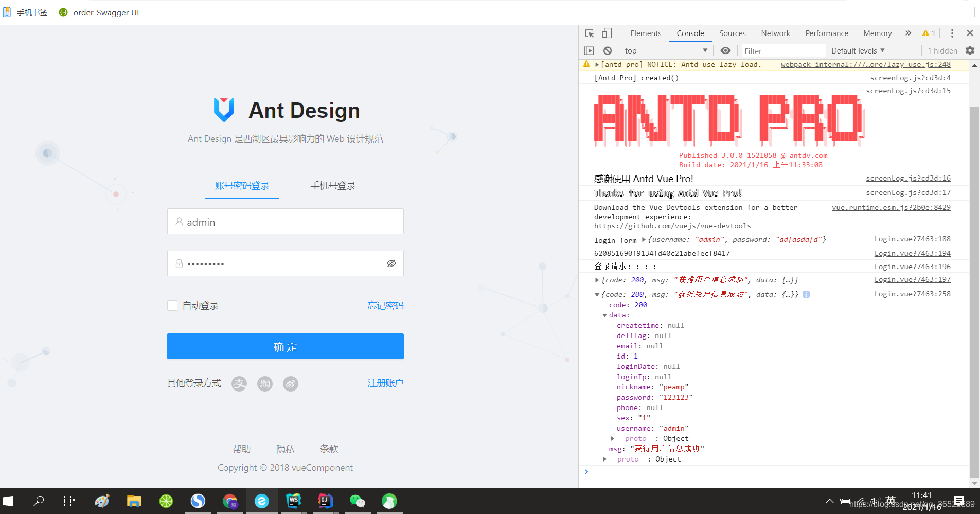Open the order-Swagger UI bookmark
This screenshot has width=980, height=514.
coord(99,12)
